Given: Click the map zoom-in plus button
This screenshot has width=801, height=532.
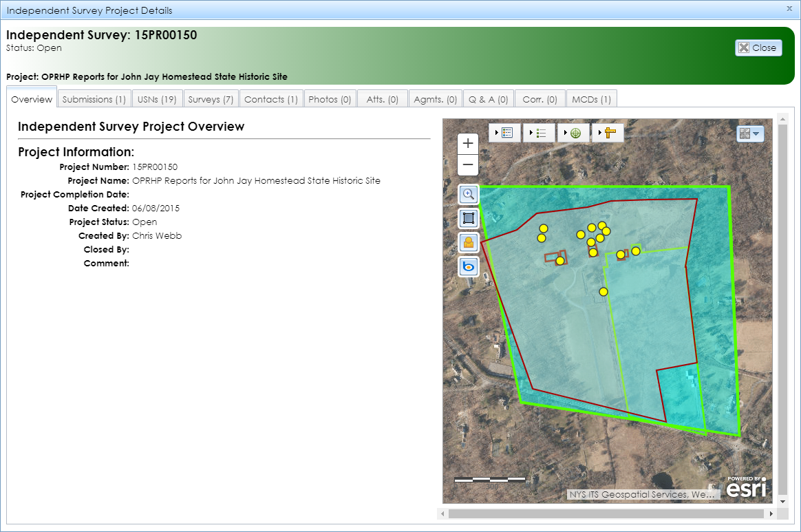Looking at the screenshot, I should point(467,144).
